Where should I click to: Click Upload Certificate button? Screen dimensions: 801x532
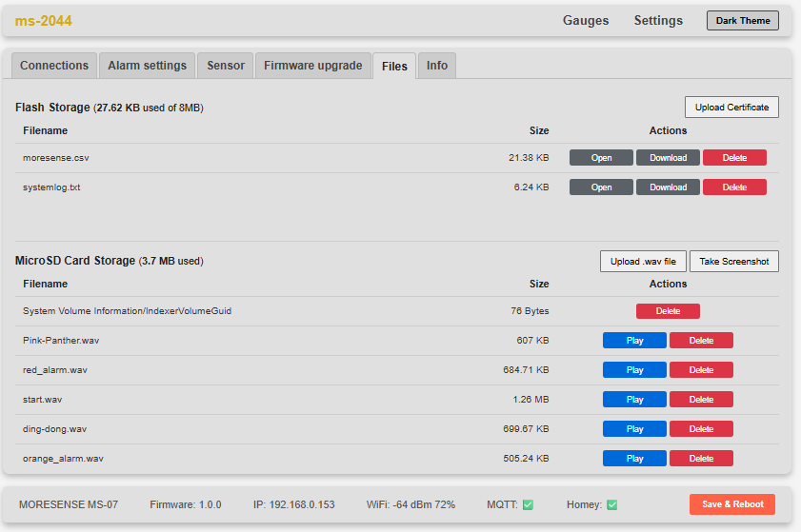[731, 108]
